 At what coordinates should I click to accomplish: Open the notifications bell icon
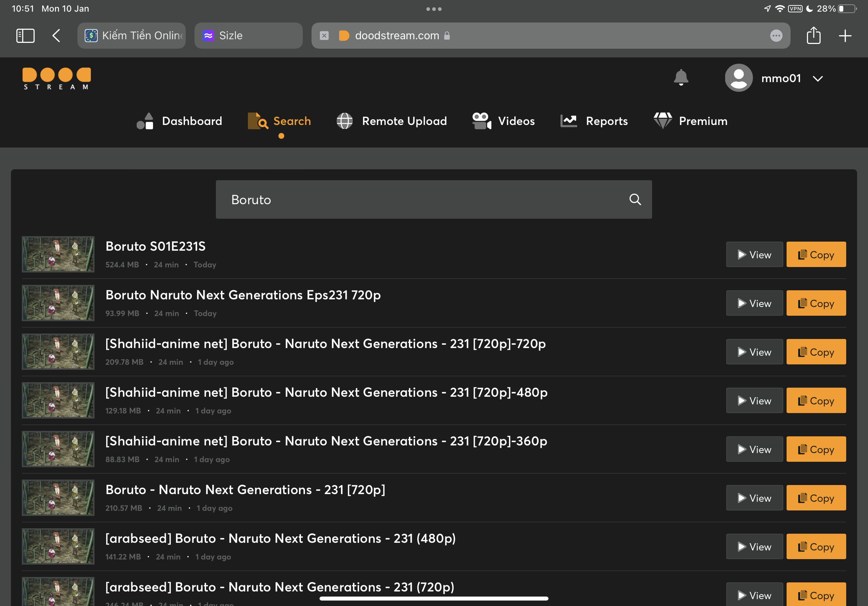pyautogui.click(x=681, y=78)
